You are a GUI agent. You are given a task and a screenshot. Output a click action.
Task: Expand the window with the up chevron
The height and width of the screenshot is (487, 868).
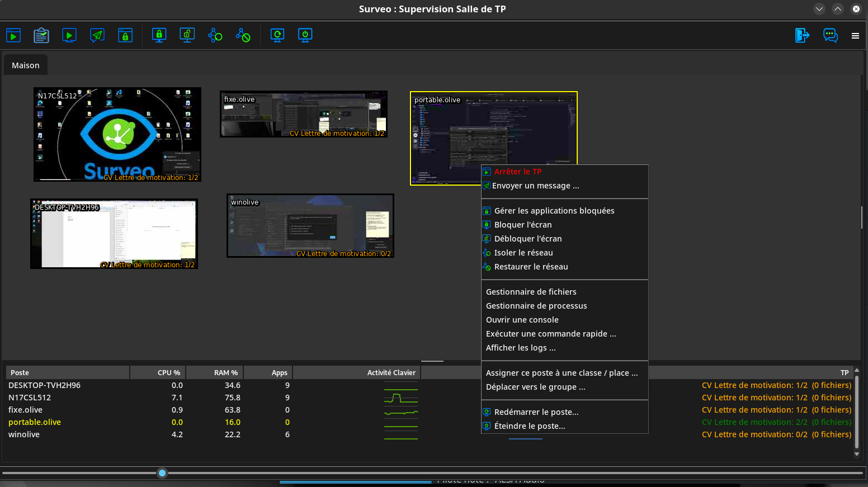(838, 9)
